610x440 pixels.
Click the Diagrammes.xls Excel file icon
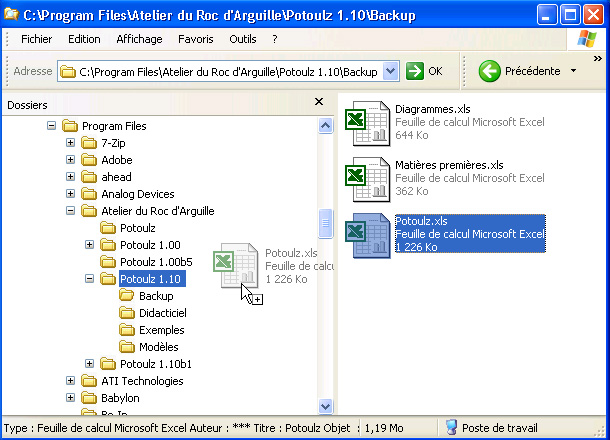pyautogui.click(x=368, y=123)
